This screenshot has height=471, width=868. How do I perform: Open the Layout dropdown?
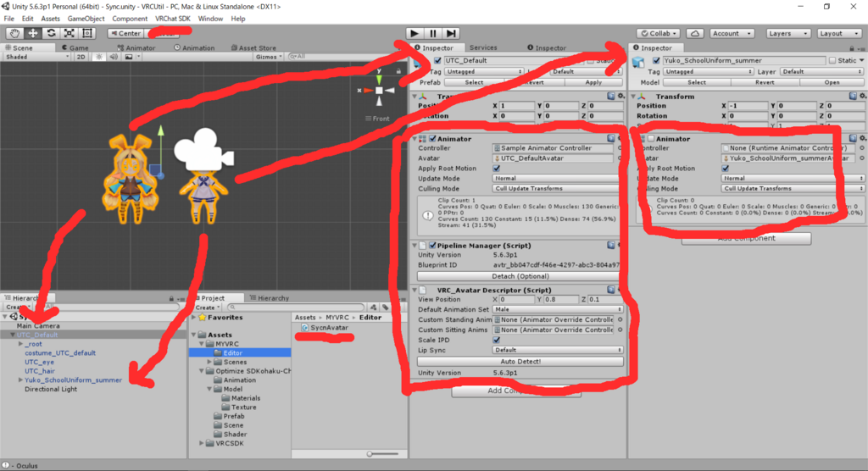838,33
